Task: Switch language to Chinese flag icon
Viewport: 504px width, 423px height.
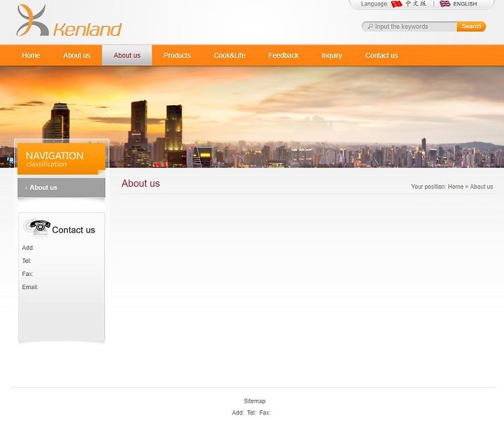Action: pos(397,4)
